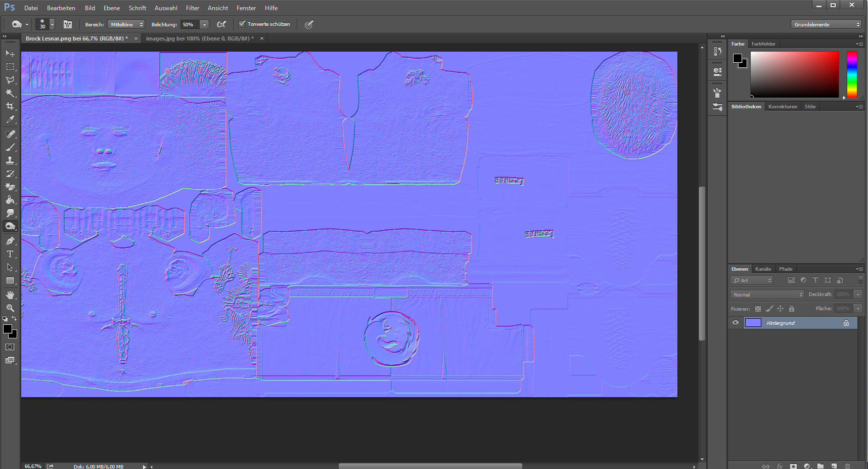
Task: Swap foreground and background colors
Action: click(14, 318)
